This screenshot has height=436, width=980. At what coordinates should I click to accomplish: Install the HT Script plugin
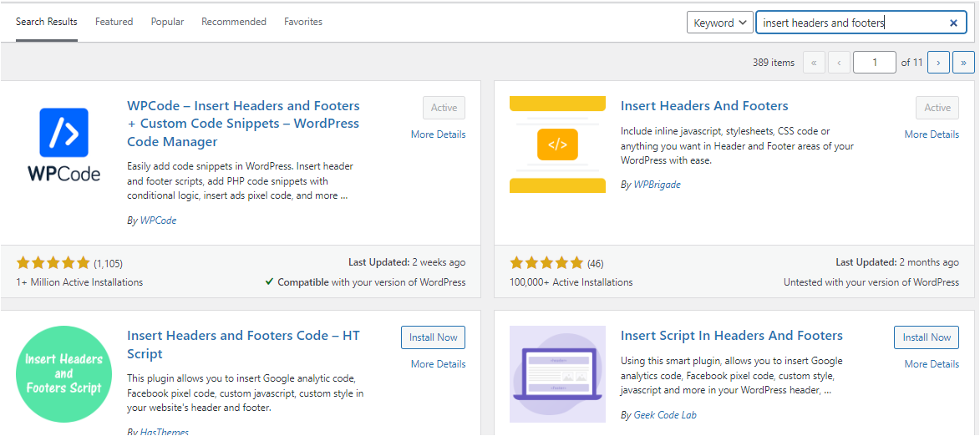click(433, 337)
